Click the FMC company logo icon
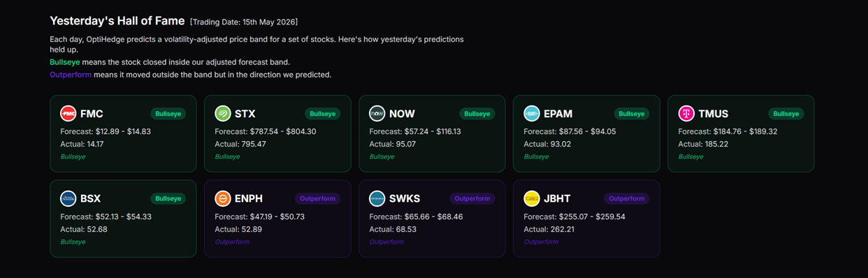868x278 pixels. pos(68,113)
